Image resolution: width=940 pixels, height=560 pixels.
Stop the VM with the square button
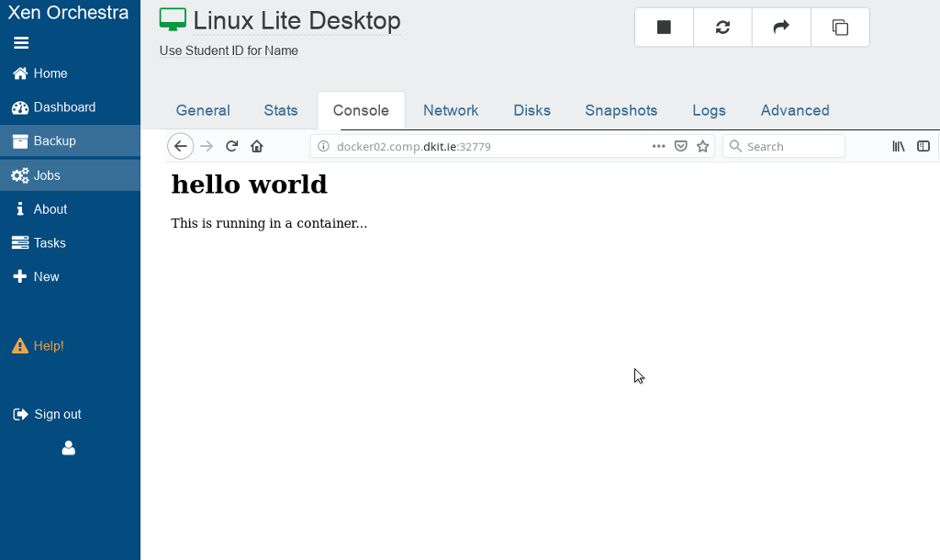tap(664, 27)
